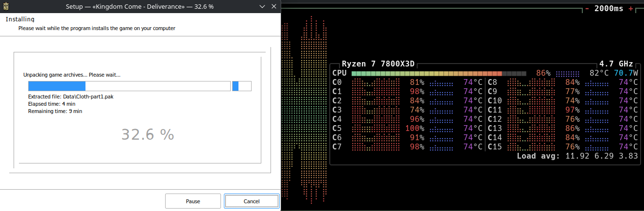The height and width of the screenshot is (211, 644).
Task: Click the C11 core 97% value
Action: pos(573,110)
